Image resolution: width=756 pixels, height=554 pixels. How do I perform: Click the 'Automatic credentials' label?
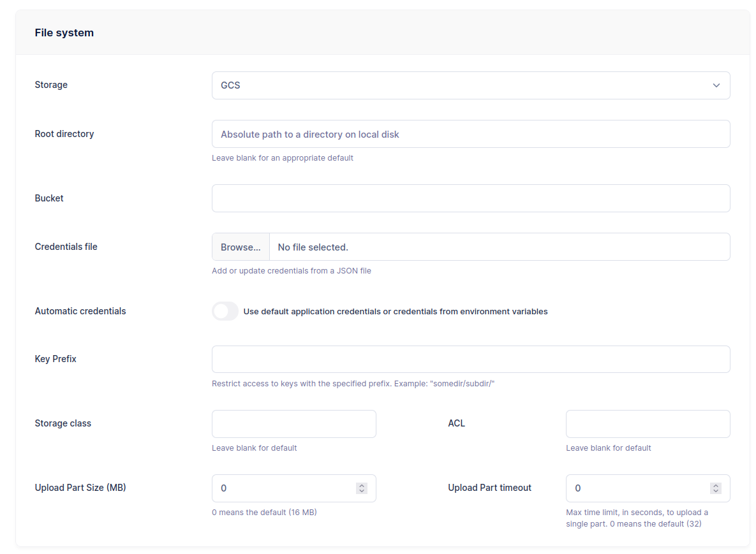click(x=80, y=311)
